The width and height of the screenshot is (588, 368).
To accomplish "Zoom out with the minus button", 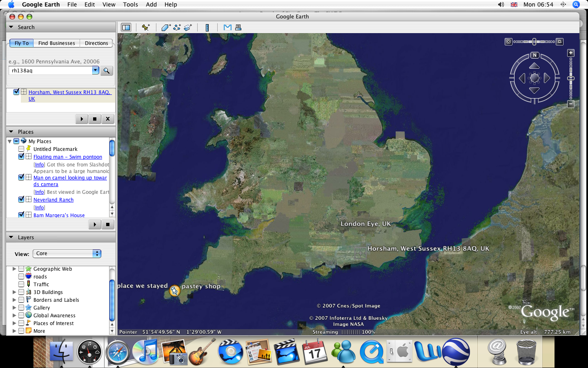I will point(571,104).
